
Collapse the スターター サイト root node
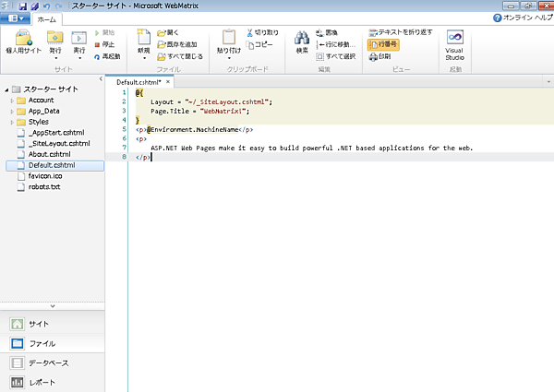[x=5, y=89]
